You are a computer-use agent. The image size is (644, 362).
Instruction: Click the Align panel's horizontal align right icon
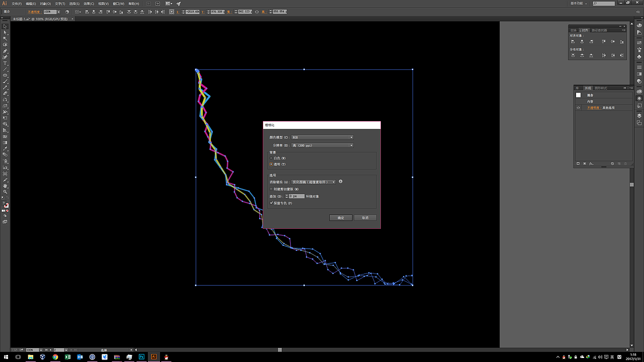[x=591, y=42]
